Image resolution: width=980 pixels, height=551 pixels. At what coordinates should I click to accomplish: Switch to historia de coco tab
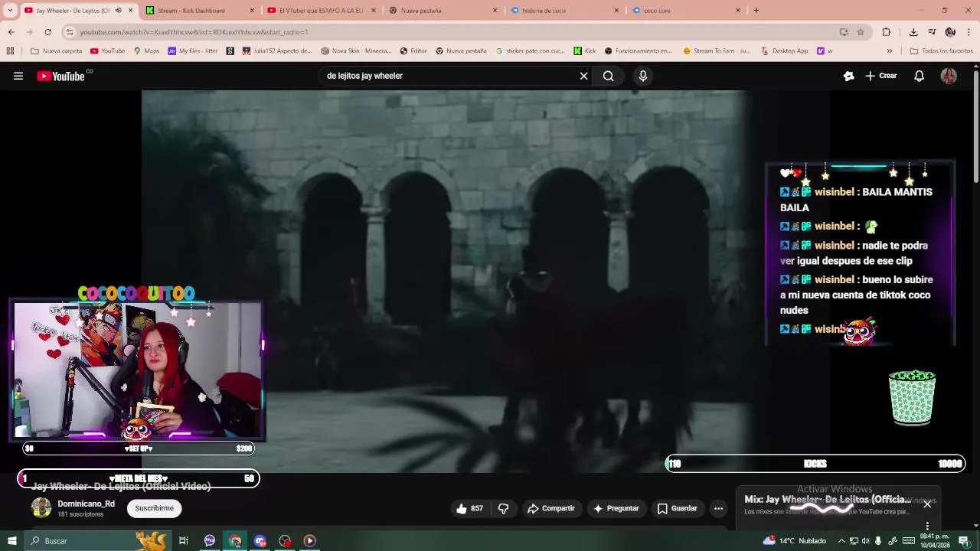[563, 11]
